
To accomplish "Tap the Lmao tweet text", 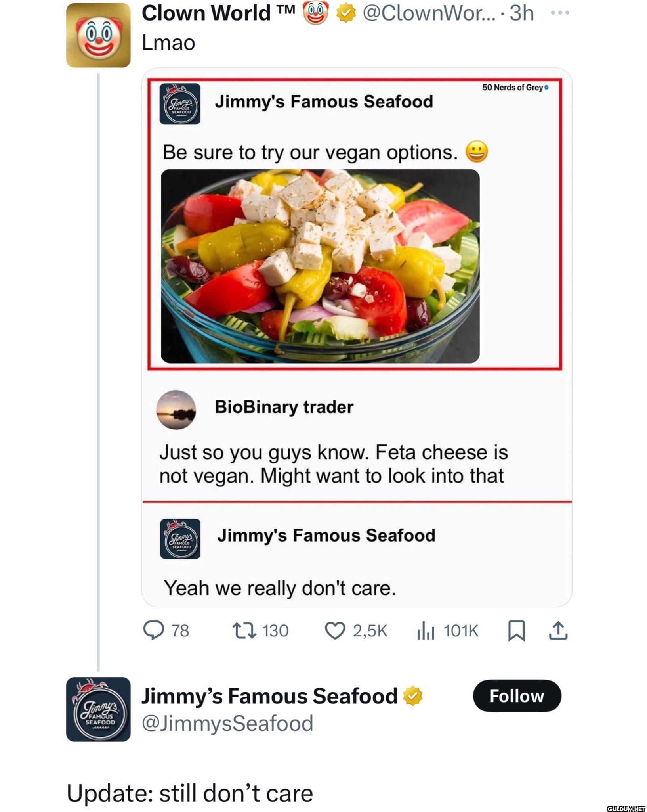I will click(168, 43).
